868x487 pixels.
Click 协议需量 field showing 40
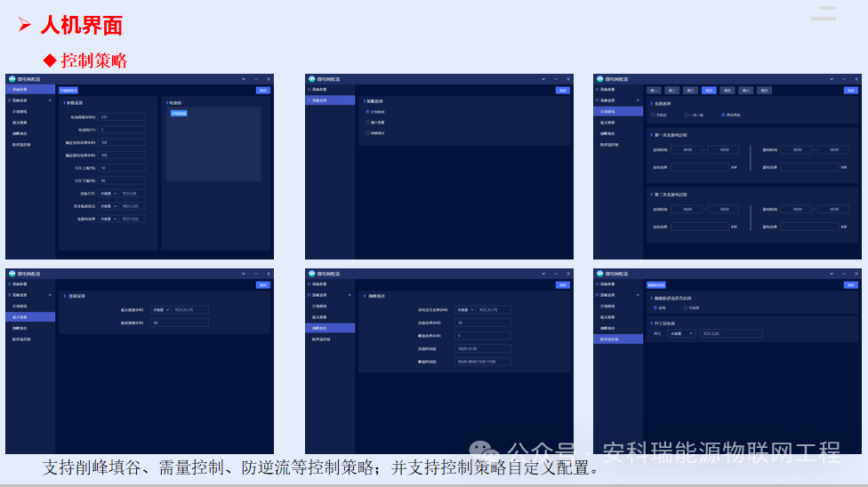tap(180, 323)
